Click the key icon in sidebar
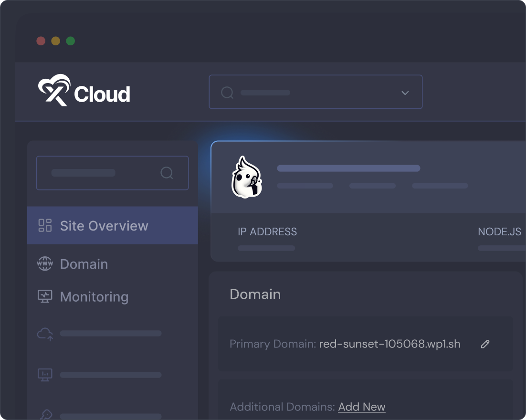This screenshot has width=526, height=420. click(x=46, y=415)
